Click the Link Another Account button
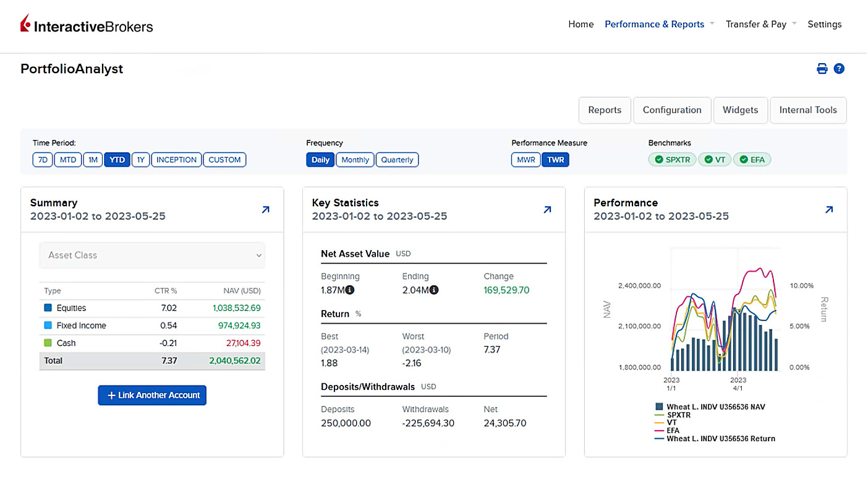The width and height of the screenshot is (868, 479). pyautogui.click(x=152, y=395)
